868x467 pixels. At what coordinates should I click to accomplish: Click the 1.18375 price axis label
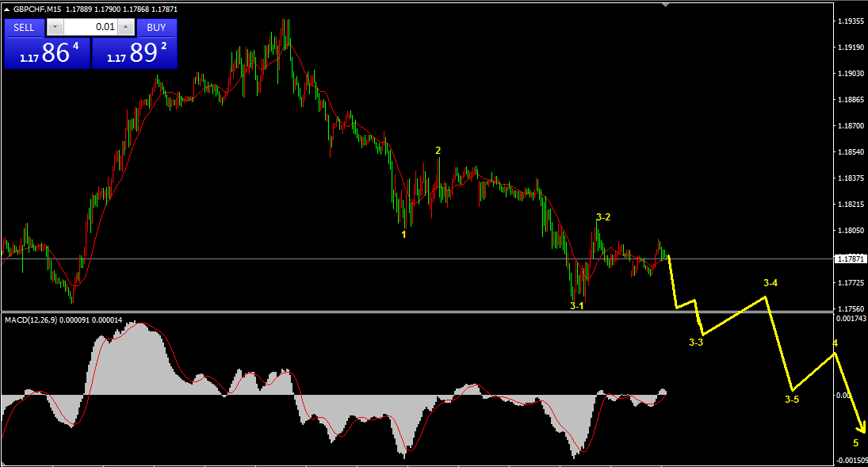[x=851, y=178]
